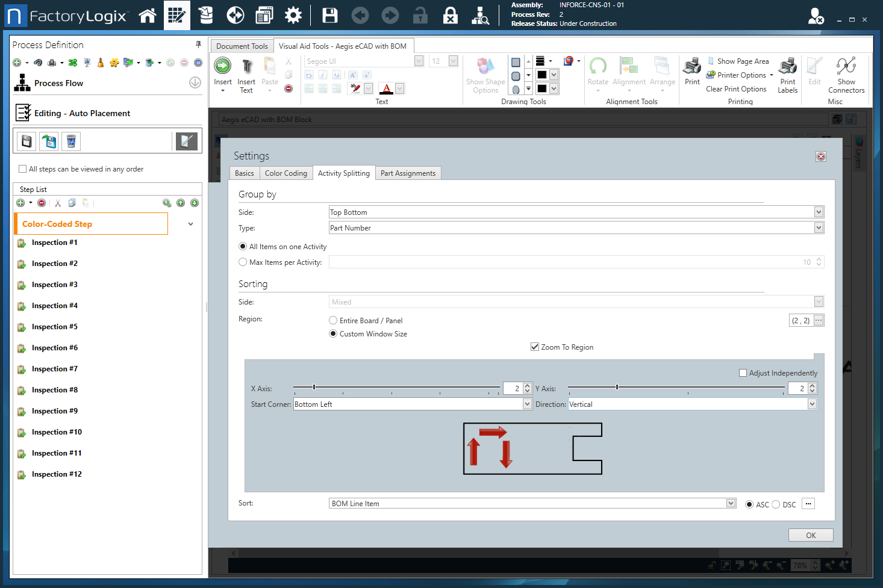The image size is (883, 588).
Task: Enable the Adjust Independently checkbox
Action: [743, 373]
